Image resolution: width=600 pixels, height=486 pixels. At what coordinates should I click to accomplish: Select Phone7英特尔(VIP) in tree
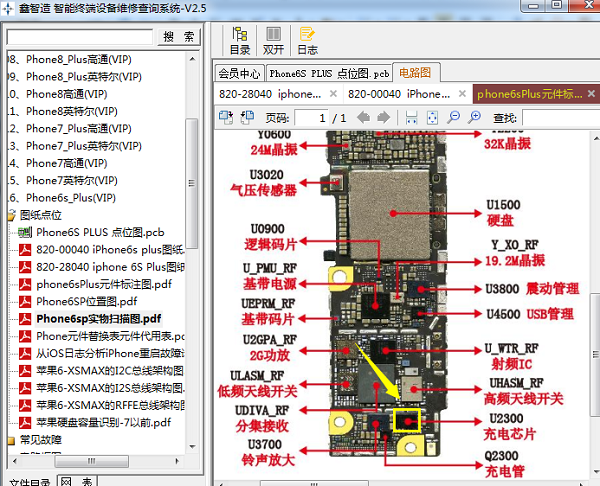point(72,180)
